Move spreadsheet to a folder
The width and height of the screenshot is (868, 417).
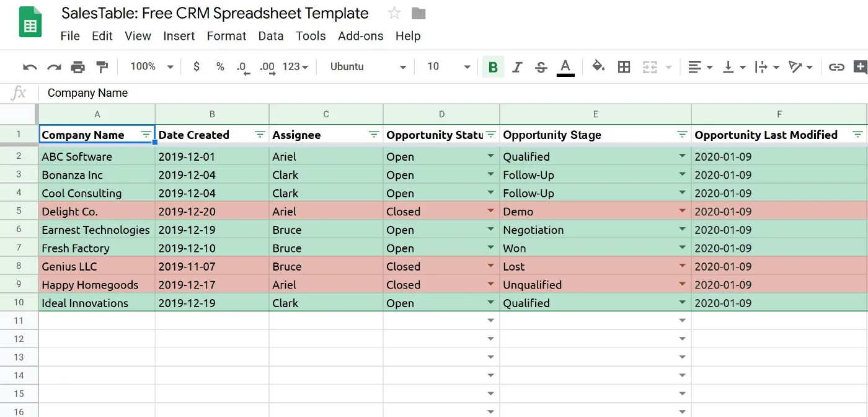coord(418,12)
